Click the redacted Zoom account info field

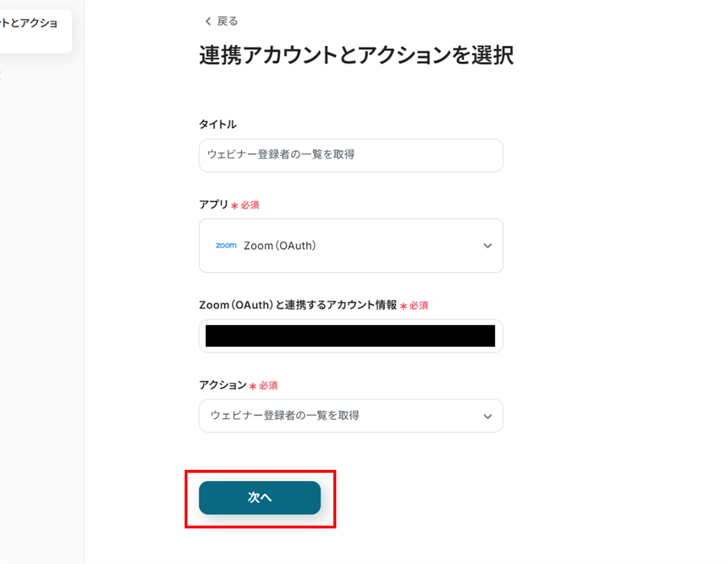click(x=350, y=336)
